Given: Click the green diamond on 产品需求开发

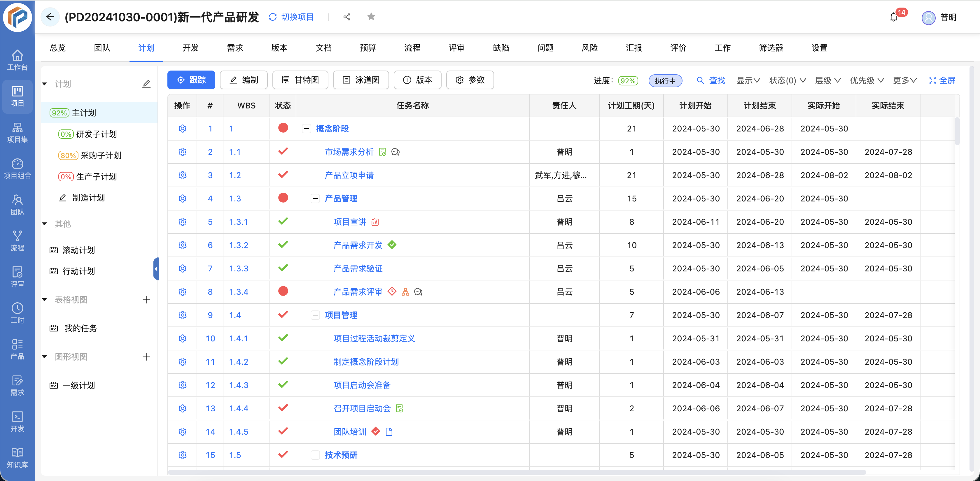Looking at the screenshot, I should (392, 245).
